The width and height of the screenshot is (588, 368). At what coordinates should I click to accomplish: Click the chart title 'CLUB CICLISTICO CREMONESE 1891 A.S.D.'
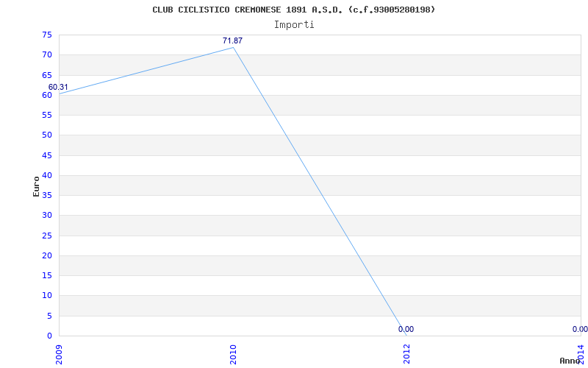pos(248,10)
